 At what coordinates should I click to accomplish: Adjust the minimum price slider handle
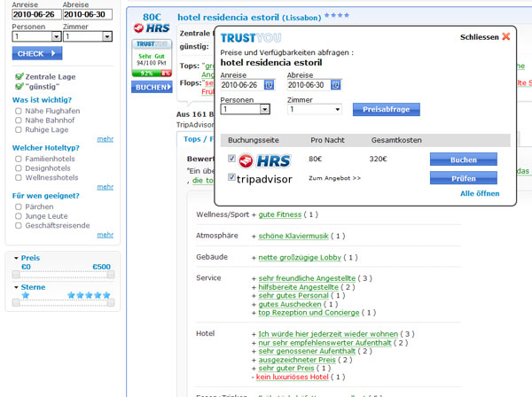(x=16, y=275)
